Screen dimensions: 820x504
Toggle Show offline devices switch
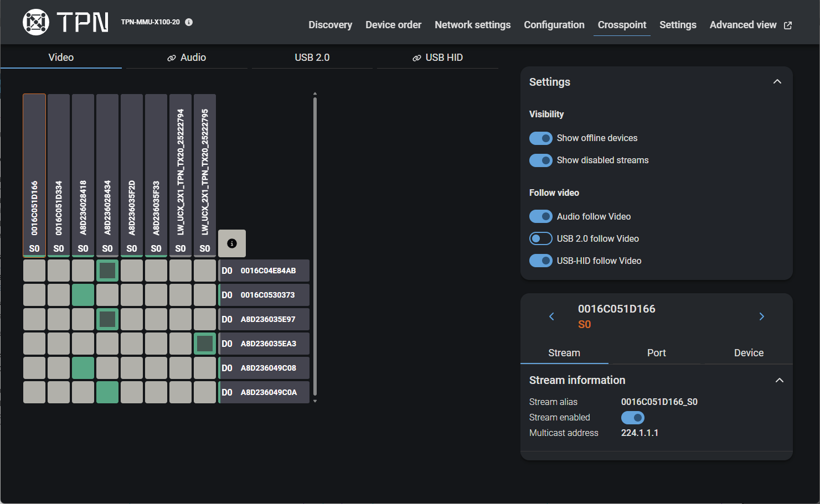coord(541,138)
